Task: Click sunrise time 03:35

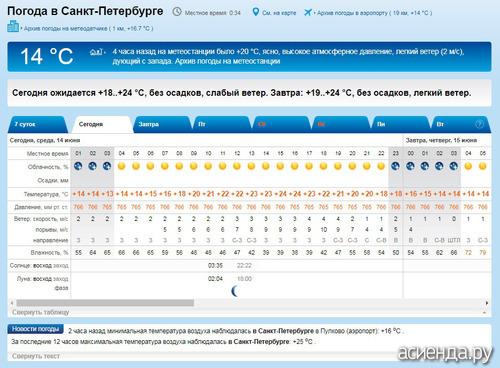Action: tap(215, 266)
